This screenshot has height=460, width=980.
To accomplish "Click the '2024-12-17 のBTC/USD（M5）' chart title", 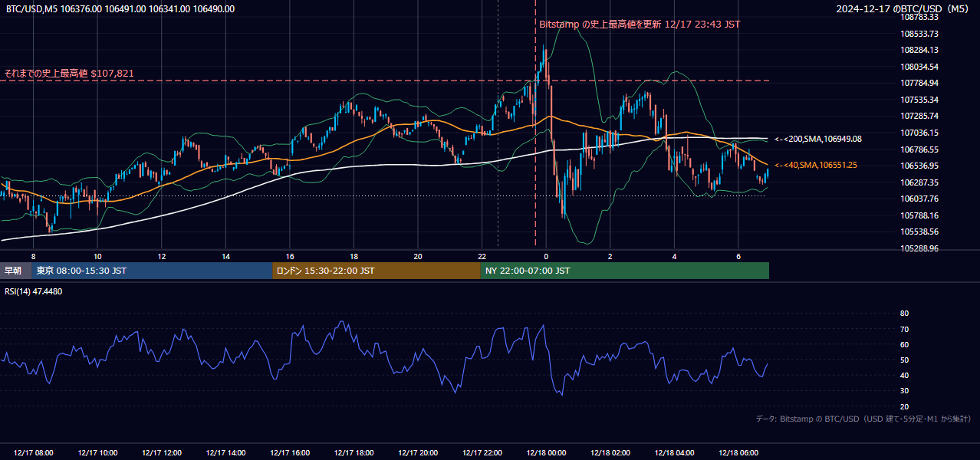I will [x=904, y=9].
